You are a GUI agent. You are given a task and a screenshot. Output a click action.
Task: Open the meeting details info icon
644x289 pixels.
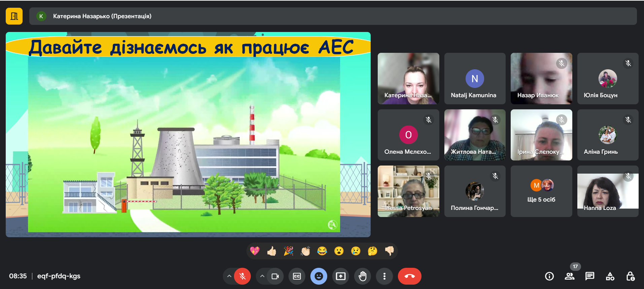[x=549, y=276]
